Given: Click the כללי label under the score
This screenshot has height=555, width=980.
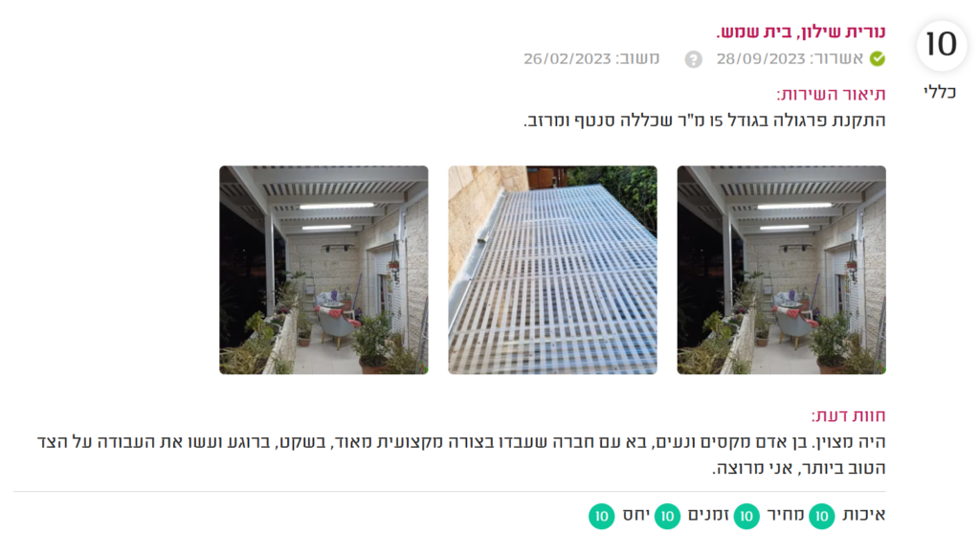Looking at the screenshot, I should [940, 93].
